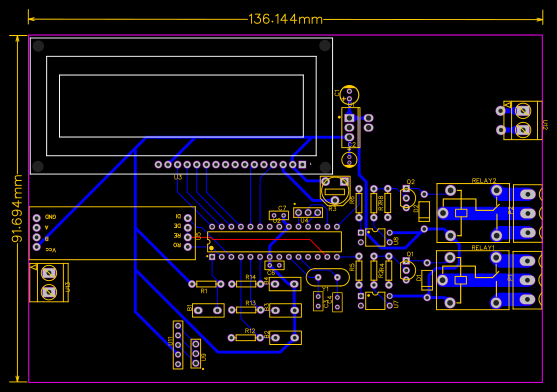Click the U13 screw terminal block

(49, 283)
